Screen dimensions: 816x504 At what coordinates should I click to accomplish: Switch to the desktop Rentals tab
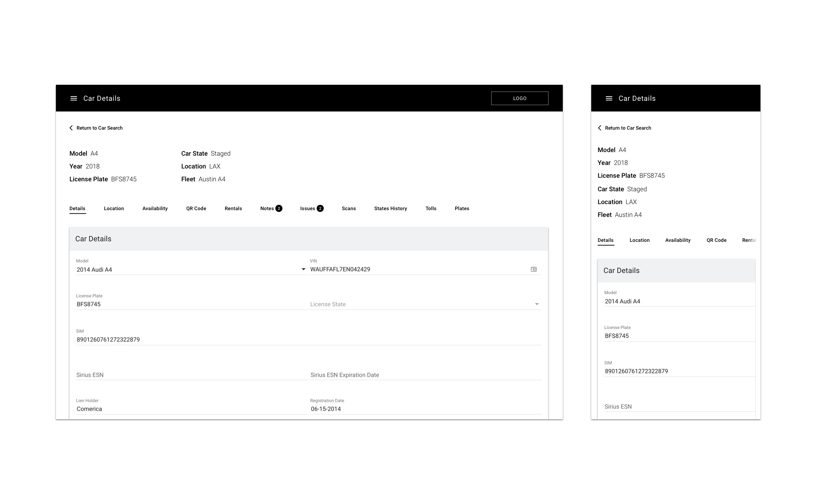233,208
